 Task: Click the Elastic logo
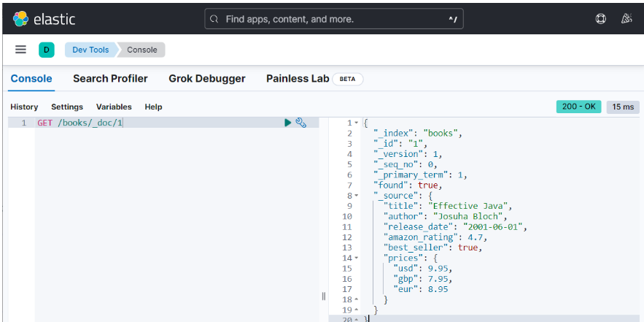click(x=44, y=19)
